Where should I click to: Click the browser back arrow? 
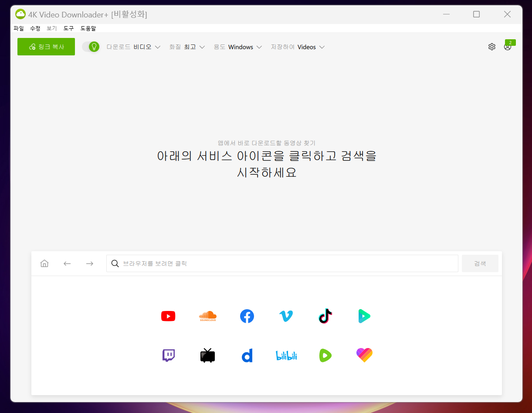tap(67, 263)
